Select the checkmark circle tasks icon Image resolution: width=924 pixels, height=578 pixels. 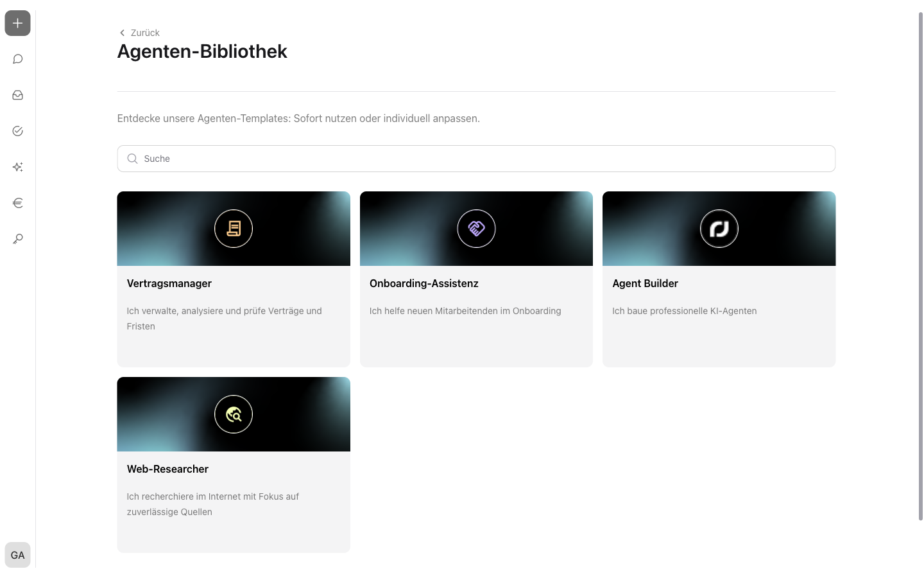[17, 131]
